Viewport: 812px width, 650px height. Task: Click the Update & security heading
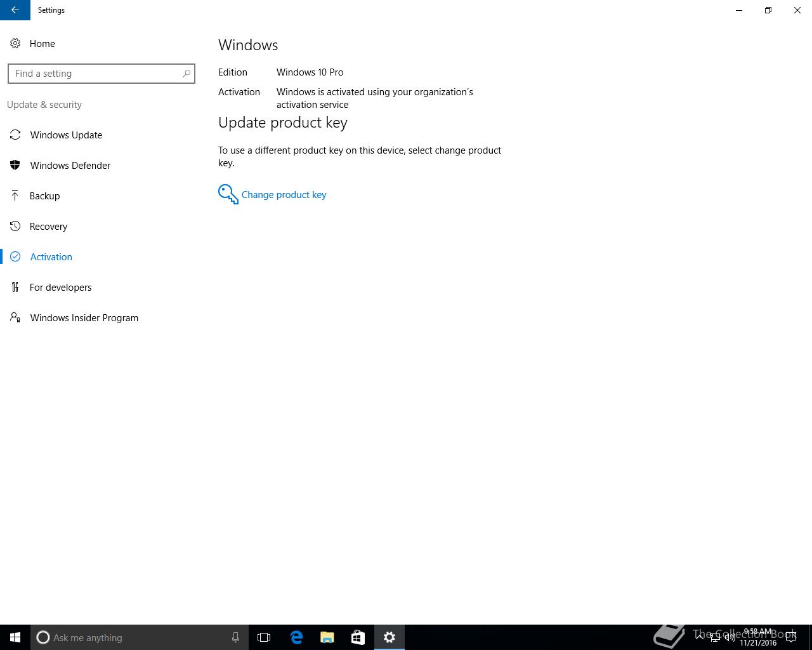click(x=44, y=105)
